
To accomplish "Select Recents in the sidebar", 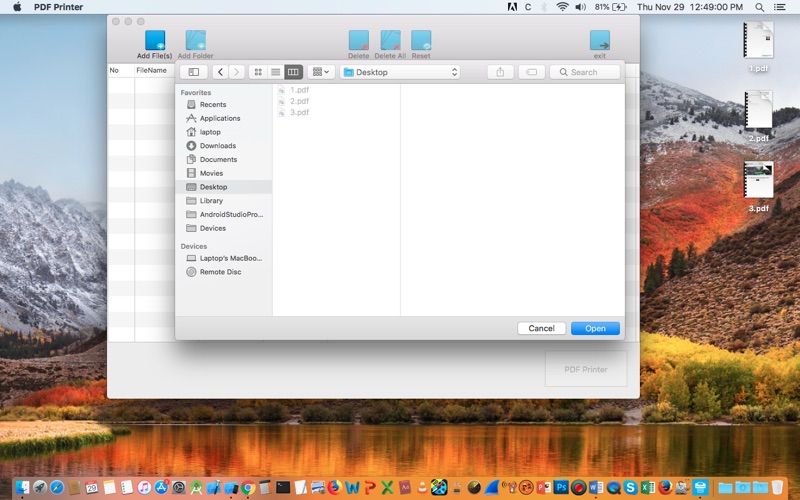I will [x=223, y=104].
